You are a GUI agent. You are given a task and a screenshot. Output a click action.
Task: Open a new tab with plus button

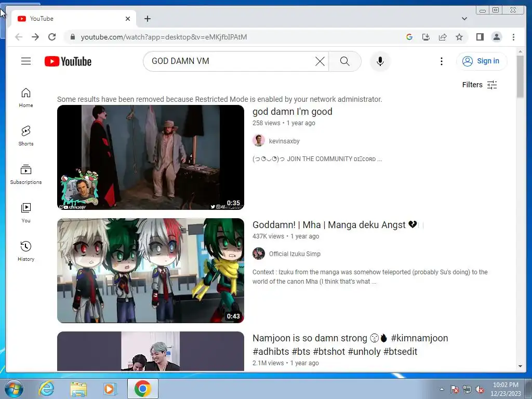147,19
